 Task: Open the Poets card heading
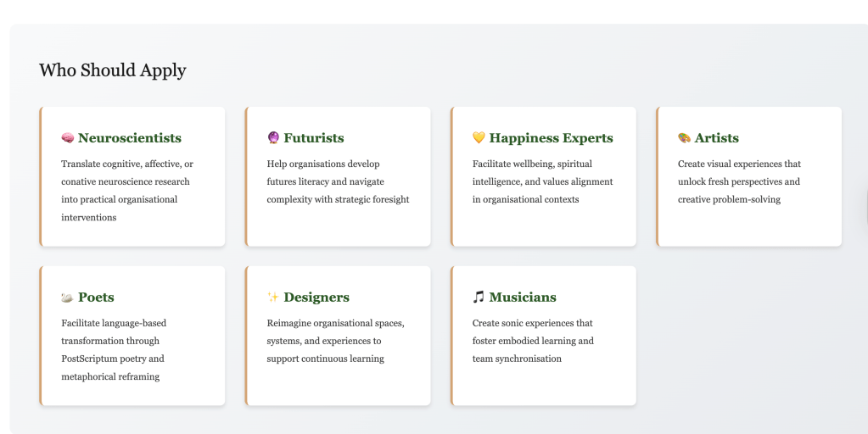coord(96,298)
